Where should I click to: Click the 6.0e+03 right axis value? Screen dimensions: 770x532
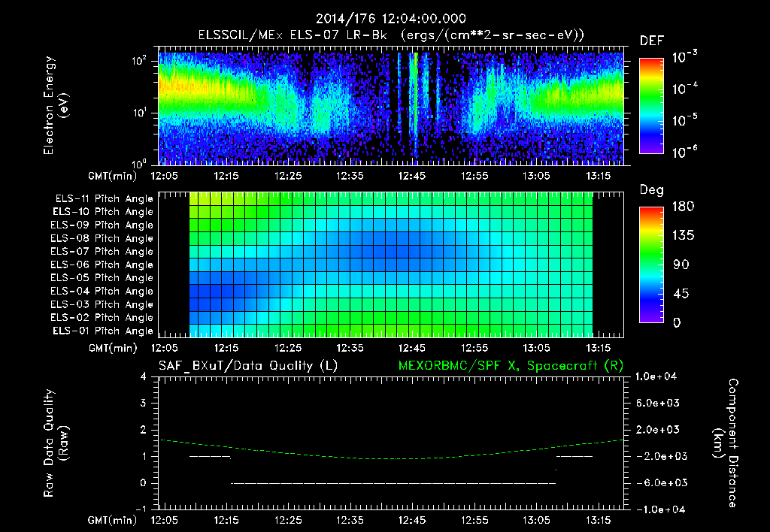point(657,404)
